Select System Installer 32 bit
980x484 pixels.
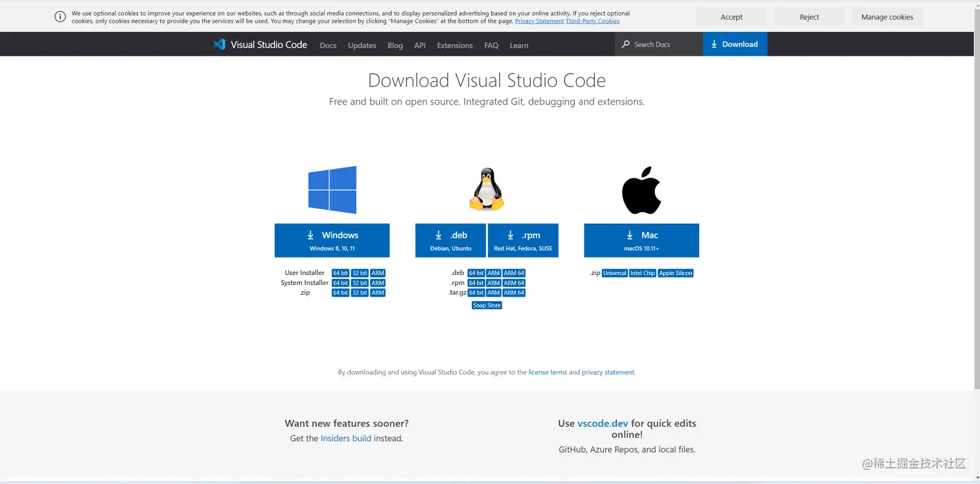[x=360, y=283]
